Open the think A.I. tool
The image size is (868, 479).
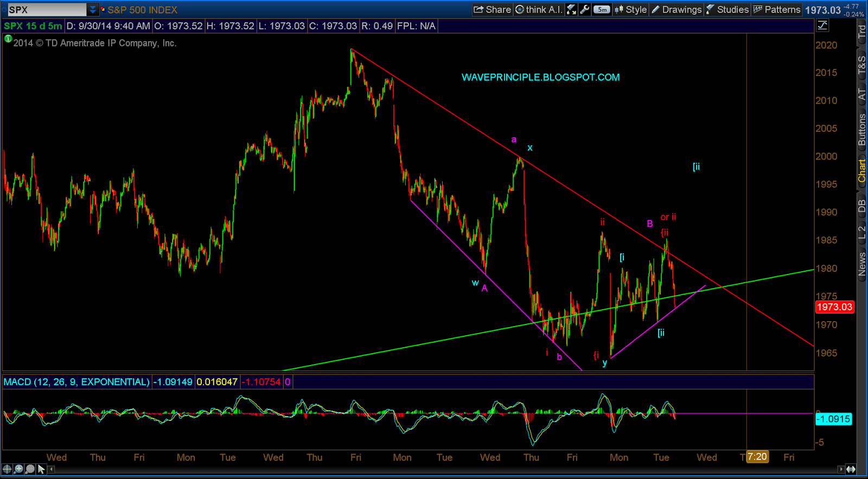(x=538, y=9)
